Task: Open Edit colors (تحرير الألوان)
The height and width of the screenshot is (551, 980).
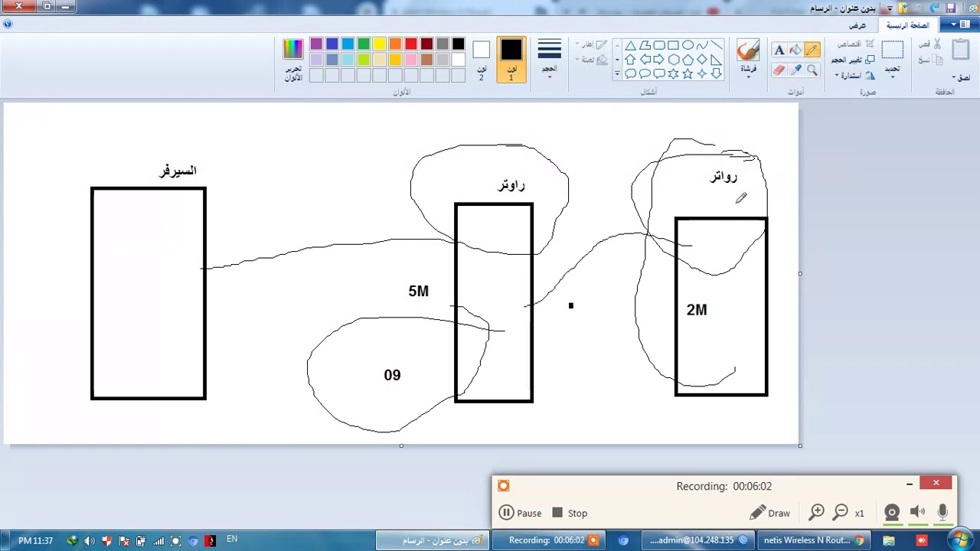Action: coord(293,61)
